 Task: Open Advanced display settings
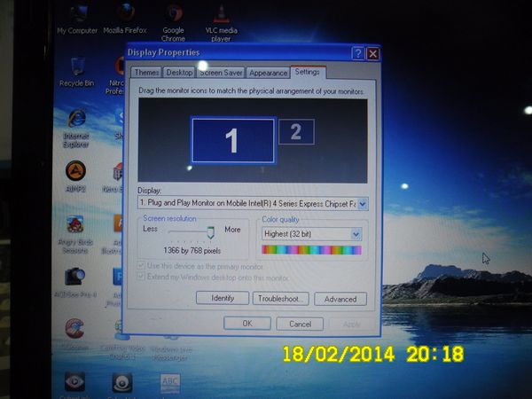340,299
